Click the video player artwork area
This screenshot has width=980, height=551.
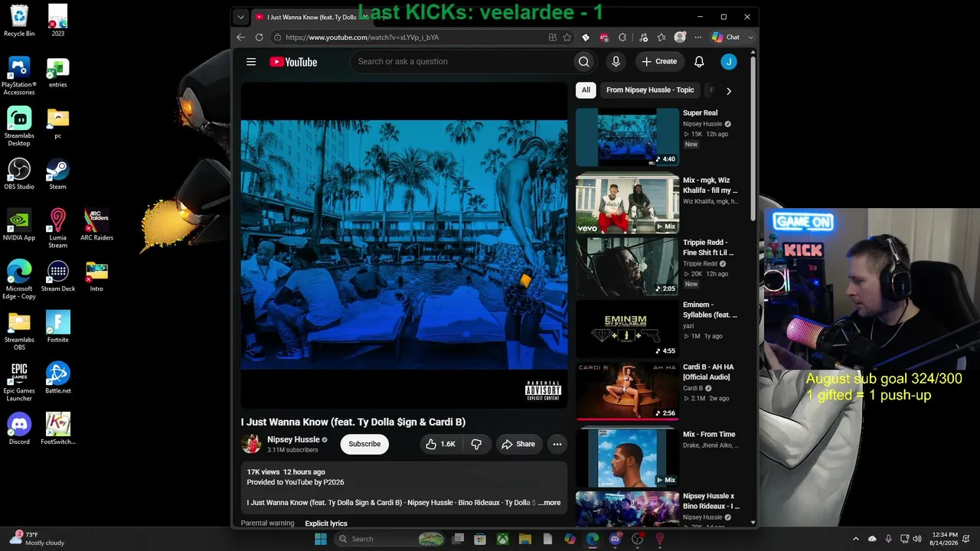(404, 245)
